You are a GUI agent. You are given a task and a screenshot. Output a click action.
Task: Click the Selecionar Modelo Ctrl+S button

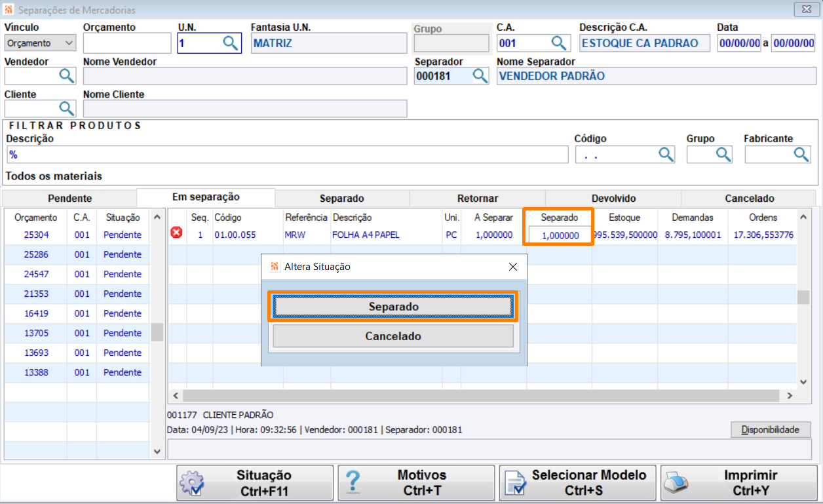pos(577,483)
